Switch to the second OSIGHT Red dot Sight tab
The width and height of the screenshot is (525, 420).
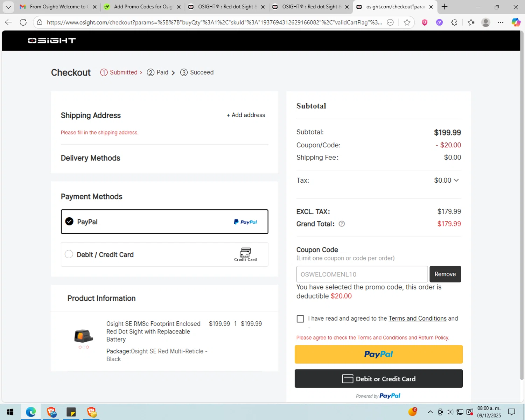tap(311, 7)
